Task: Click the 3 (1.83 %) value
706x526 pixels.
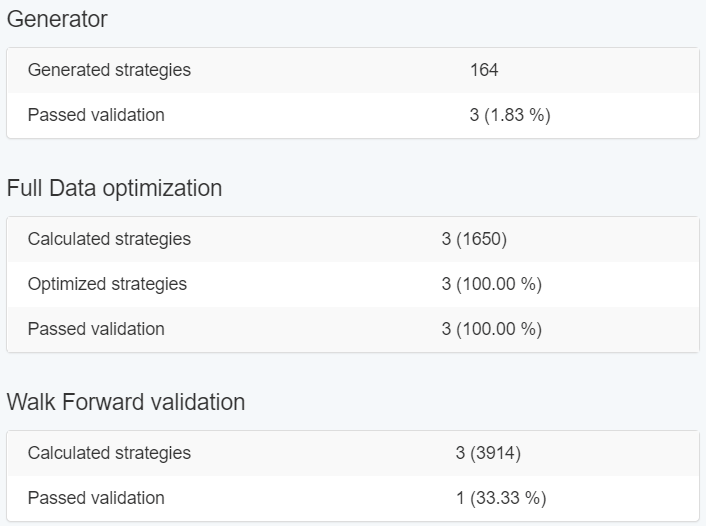Action: 509,115
